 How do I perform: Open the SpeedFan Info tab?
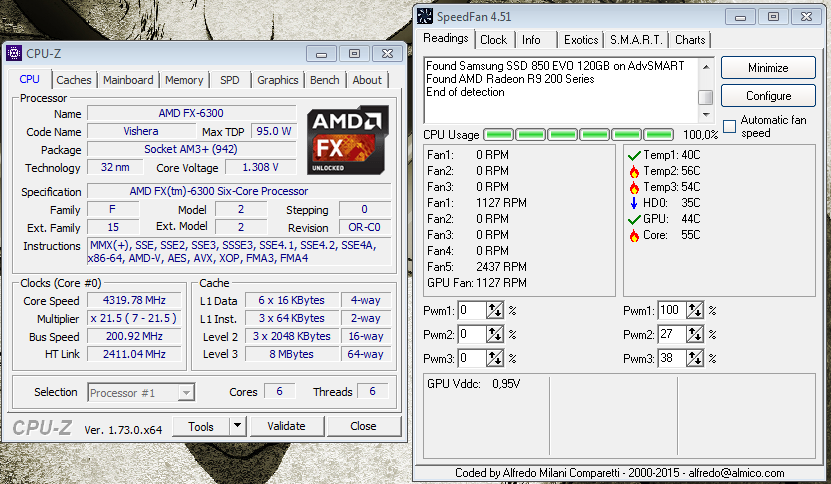click(x=531, y=40)
